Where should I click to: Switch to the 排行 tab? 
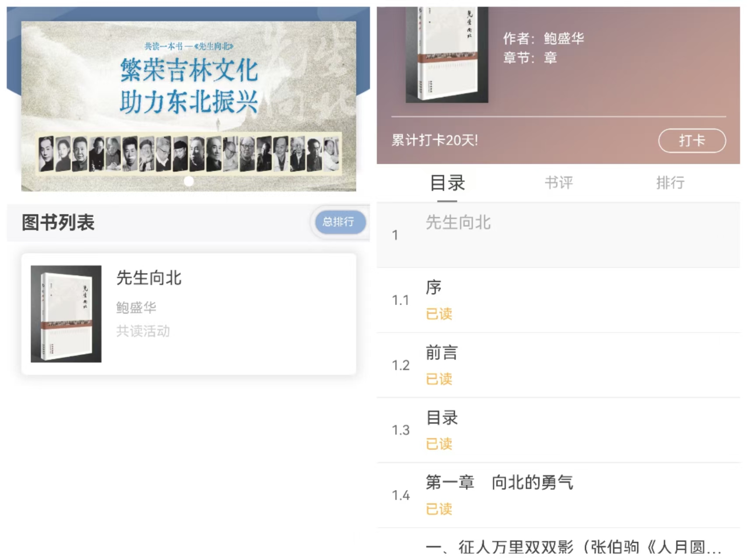(x=670, y=182)
